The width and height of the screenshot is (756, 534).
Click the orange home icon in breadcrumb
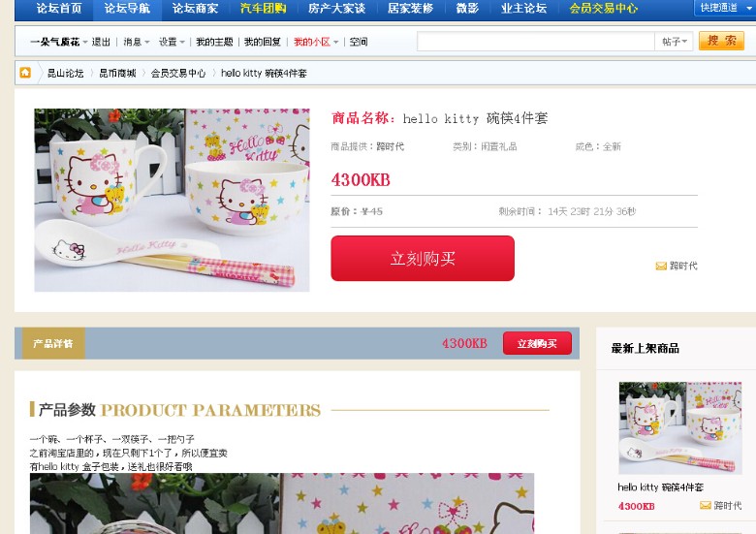(25, 73)
